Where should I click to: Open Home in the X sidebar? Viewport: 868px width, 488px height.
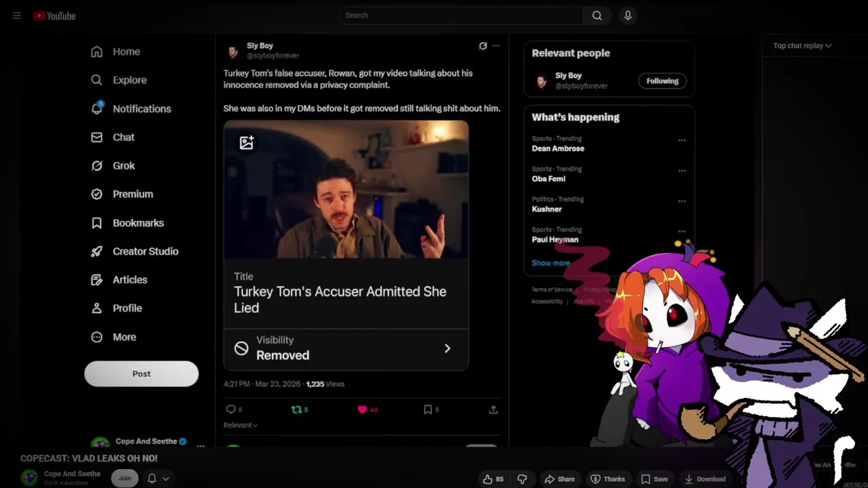click(x=116, y=52)
